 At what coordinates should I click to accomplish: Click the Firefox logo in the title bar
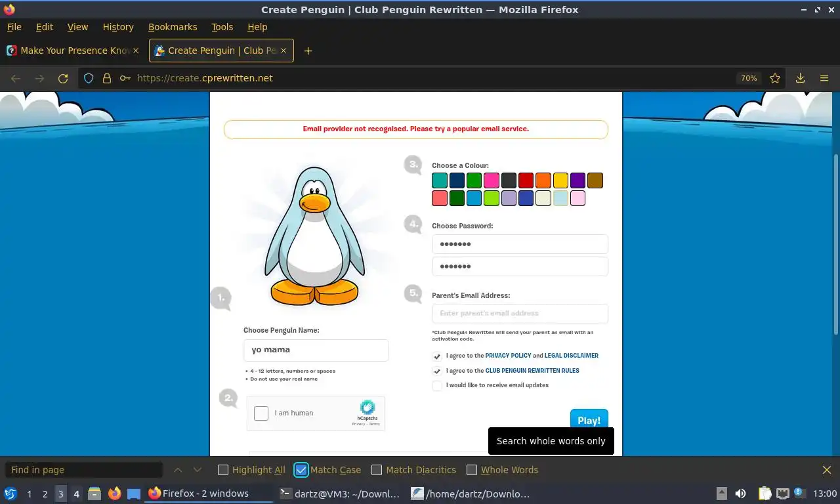(x=9, y=9)
